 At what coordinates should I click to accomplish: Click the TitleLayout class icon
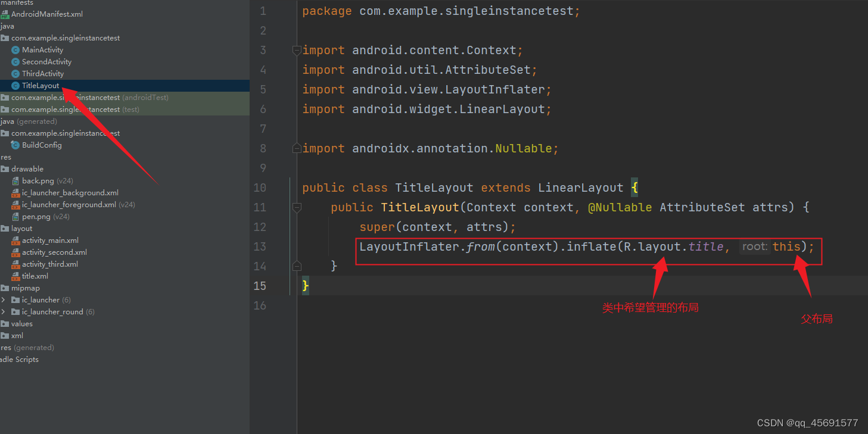(x=15, y=86)
